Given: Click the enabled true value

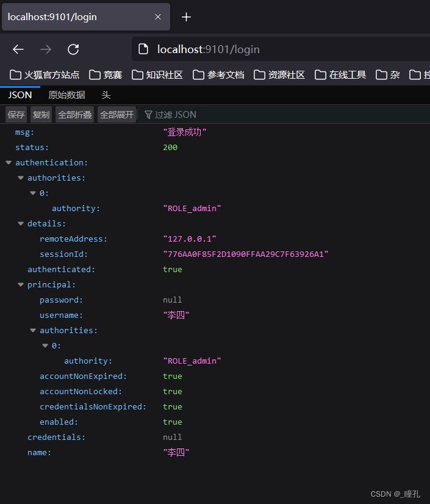Looking at the screenshot, I should click(172, 422).
